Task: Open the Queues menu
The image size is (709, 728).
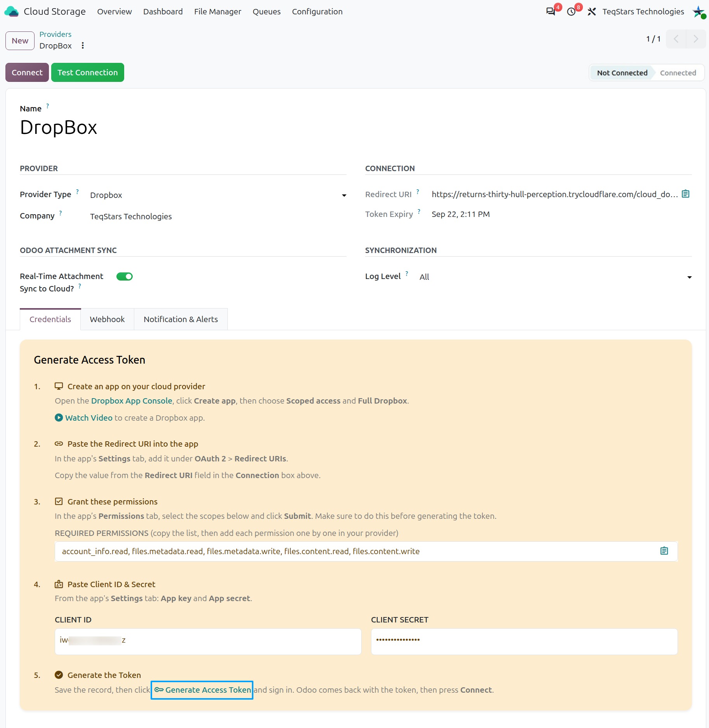Action: tap(267, 12)
